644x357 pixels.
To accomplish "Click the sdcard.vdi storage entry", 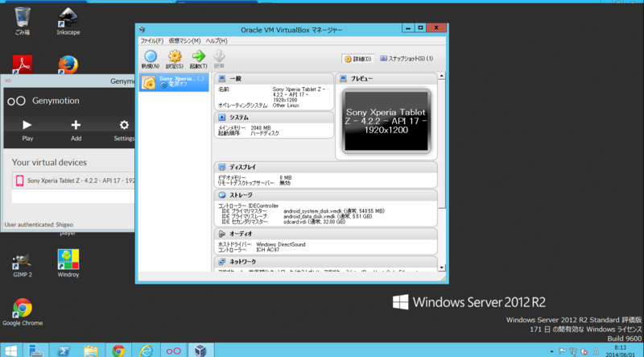I will point(314,222).
